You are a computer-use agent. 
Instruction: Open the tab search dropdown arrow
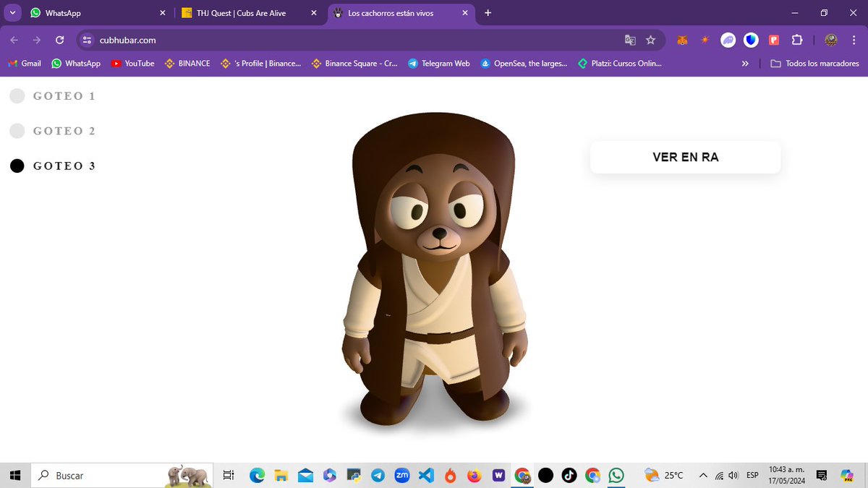12,13
